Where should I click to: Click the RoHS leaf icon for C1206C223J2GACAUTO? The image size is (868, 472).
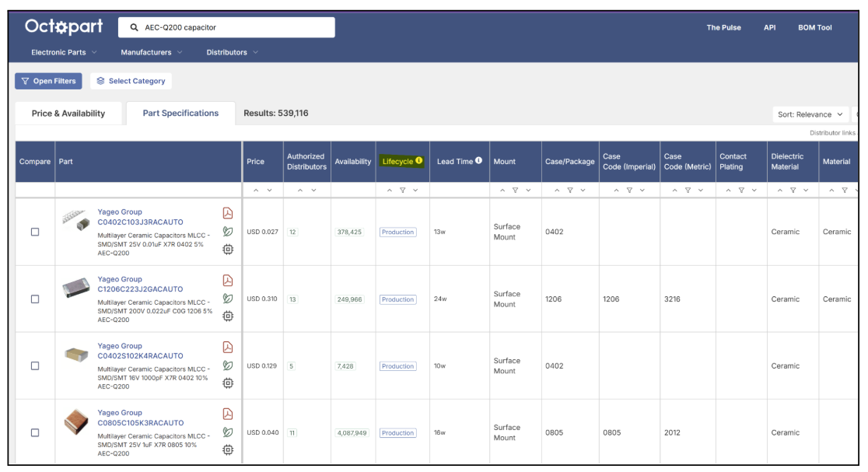point(228,299)
